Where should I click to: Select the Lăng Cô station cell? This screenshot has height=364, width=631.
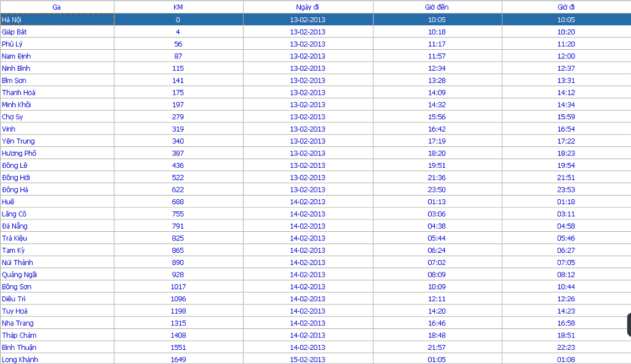[x=57, y=213]
